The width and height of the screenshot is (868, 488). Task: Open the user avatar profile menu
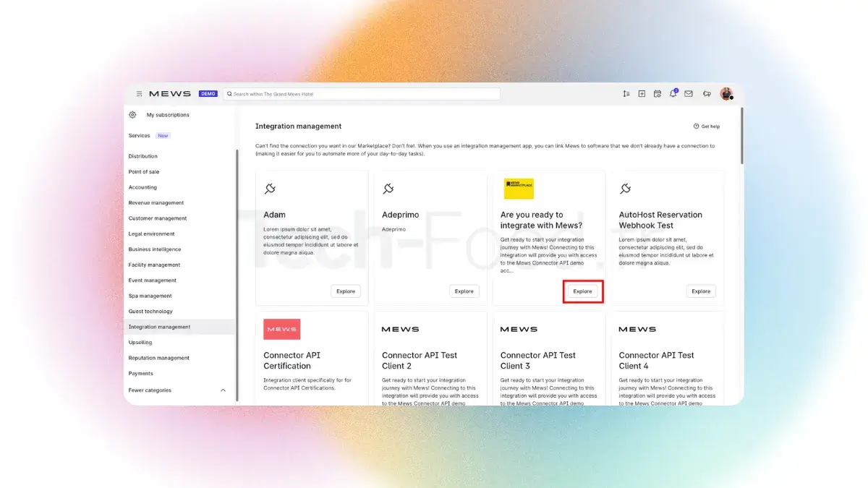click(x=726, y=94)
